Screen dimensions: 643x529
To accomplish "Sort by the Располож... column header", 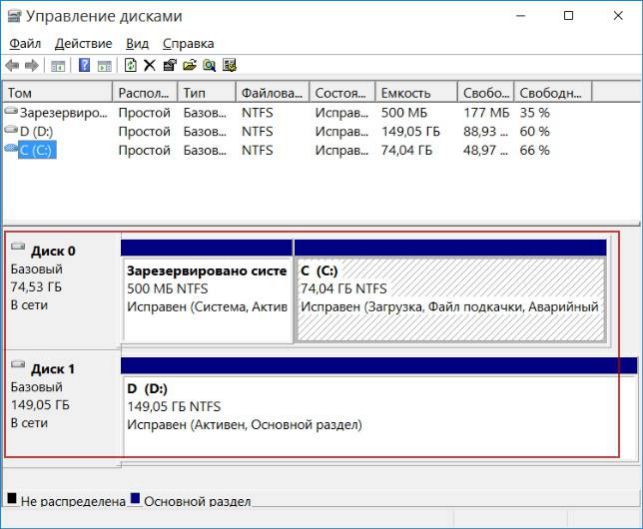I will coord(145,93).
